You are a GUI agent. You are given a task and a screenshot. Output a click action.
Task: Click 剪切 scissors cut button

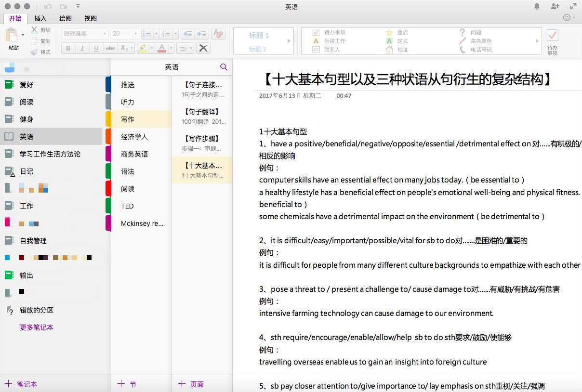pyautogui.click(x=40, y=30)
